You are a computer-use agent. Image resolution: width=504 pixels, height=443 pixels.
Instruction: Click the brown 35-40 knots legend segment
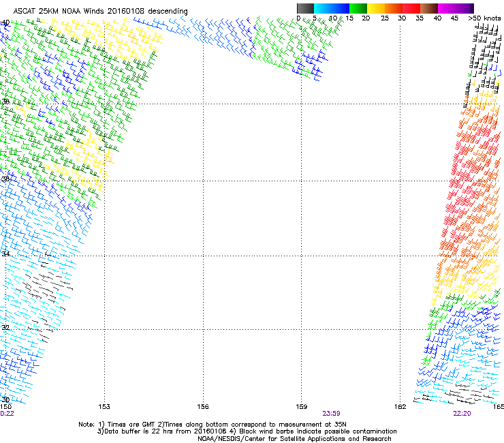(x=429, y=8)
